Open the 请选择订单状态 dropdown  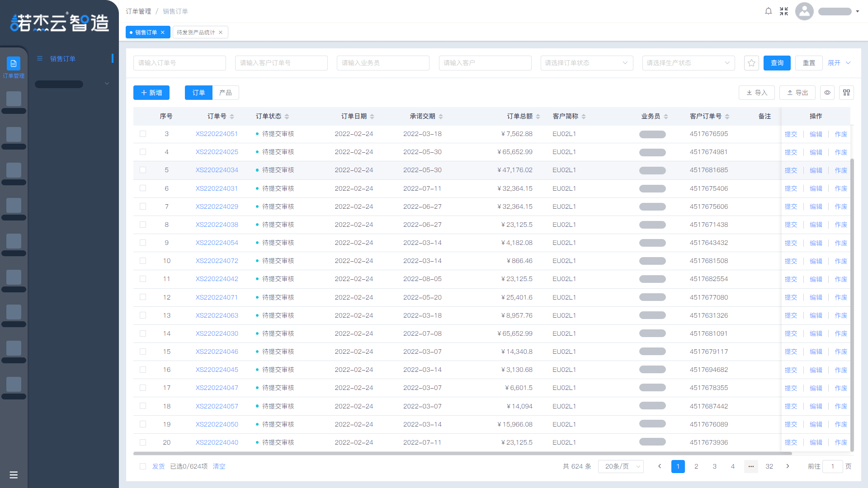pos(586,63)
